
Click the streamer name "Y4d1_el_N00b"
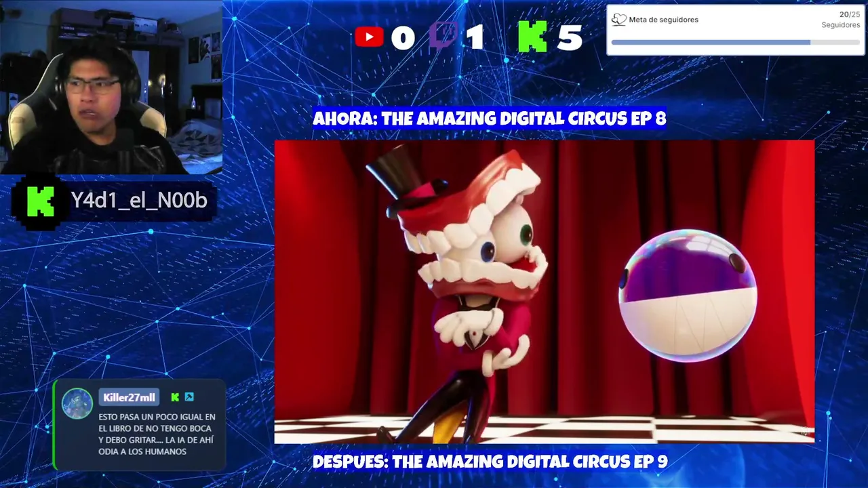pyautogui.click(x=139, y=201)
